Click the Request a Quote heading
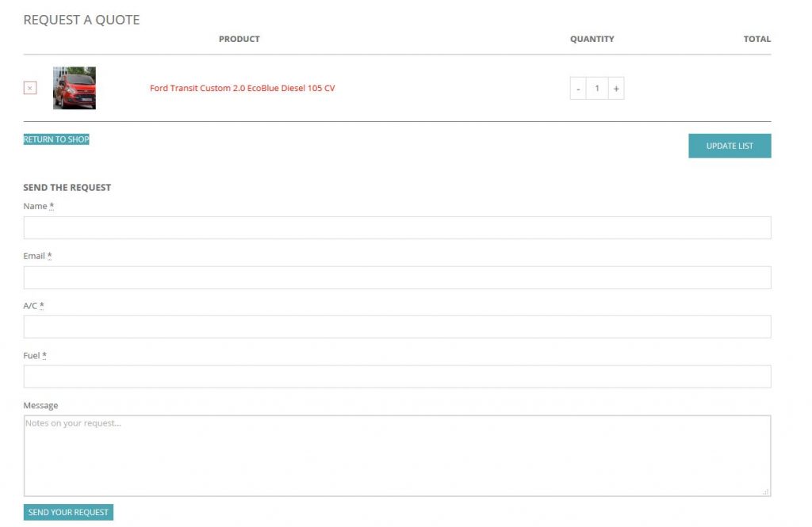Image resolution: width=812 pixels, height=527 pixels. [82, 20]
